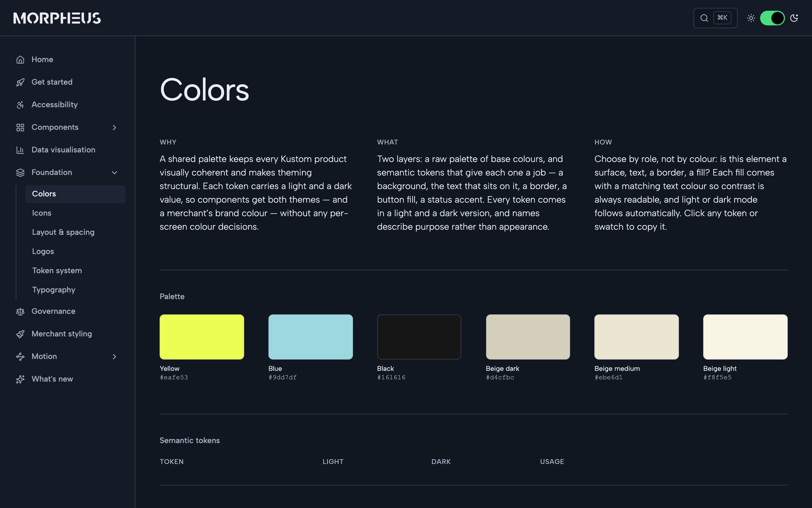
Task: Click the 'USAGE' column header
Action: pyautogui.click(x=552, y=462)
